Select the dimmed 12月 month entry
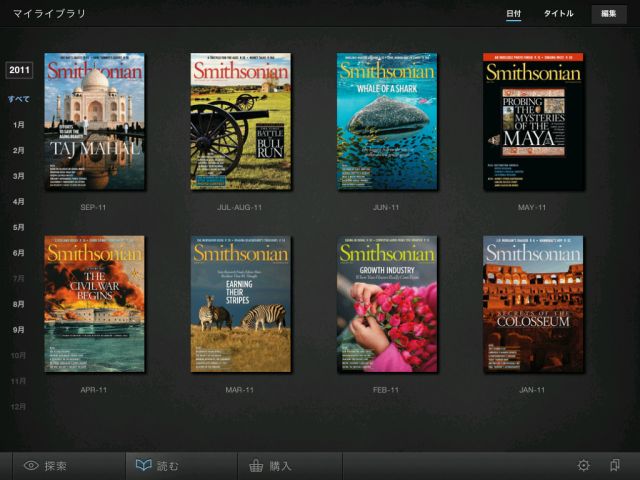The height and width of the screenshot is (480, 640). pos(18,407)
